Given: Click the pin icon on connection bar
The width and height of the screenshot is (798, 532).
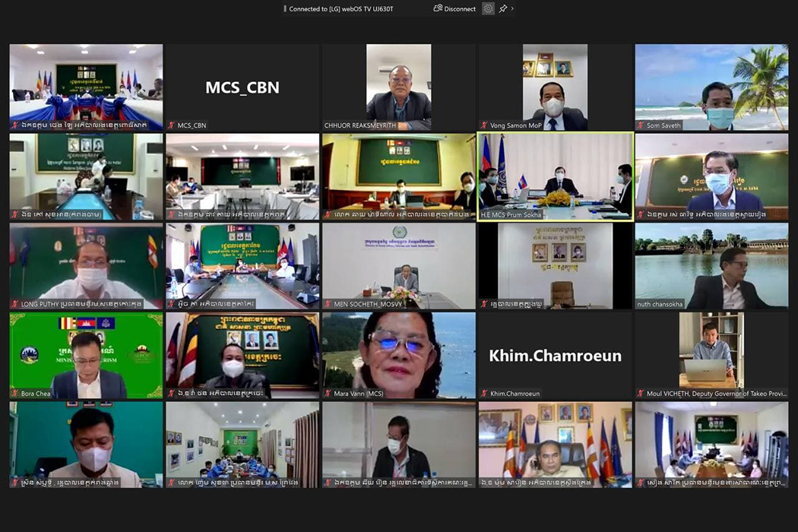Looking at the screenshot, I should (x=502, y=8).
